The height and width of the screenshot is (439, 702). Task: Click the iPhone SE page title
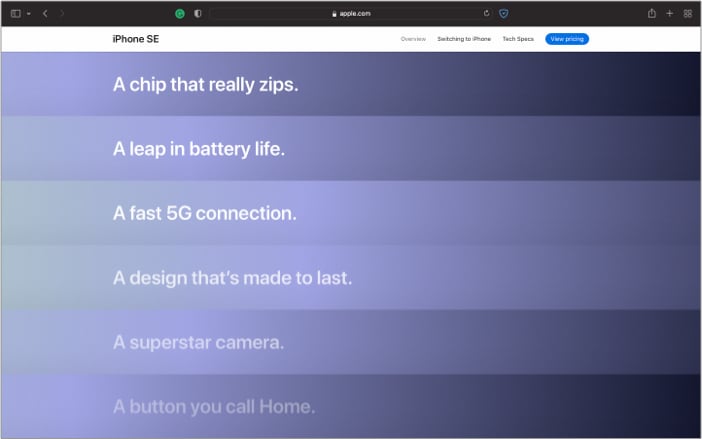(136, 39)
